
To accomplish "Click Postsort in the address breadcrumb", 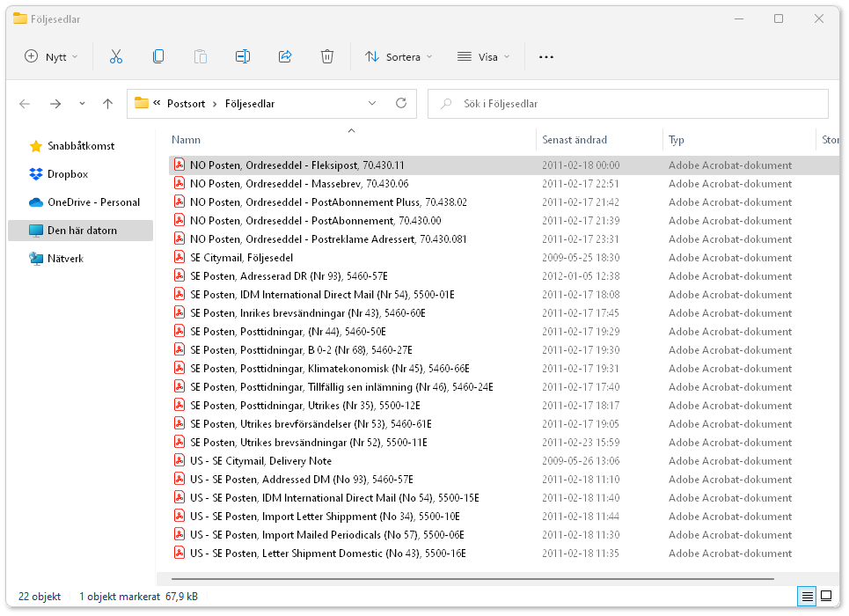I will coord(186,104).
